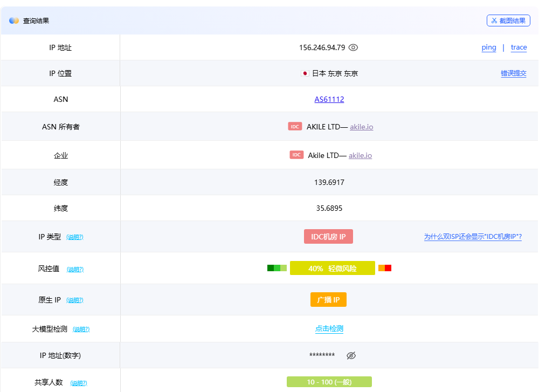This screenshot has height=392, width=539.
Task: Open the trace link
Action: (519, 47)
